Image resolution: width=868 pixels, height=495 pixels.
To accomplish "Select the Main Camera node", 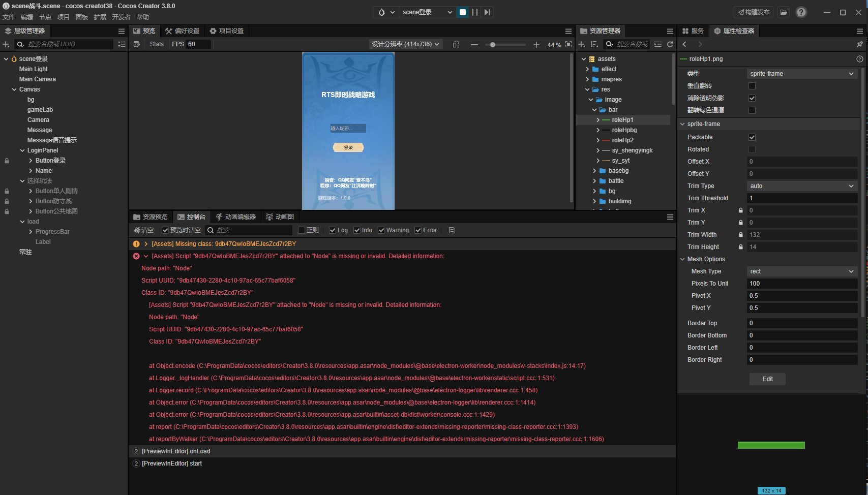I will (38, 79).
